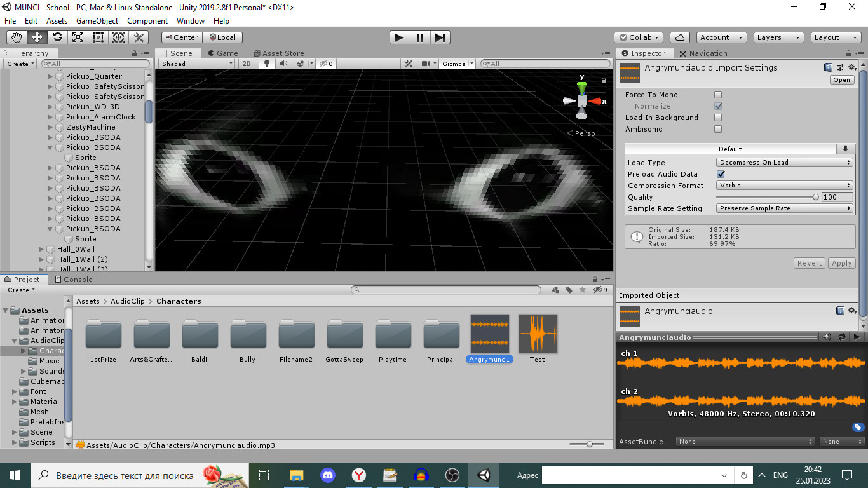Screen dimensions: 868x488
Task: Click the Collab button
Action: (x=639, y=37)
